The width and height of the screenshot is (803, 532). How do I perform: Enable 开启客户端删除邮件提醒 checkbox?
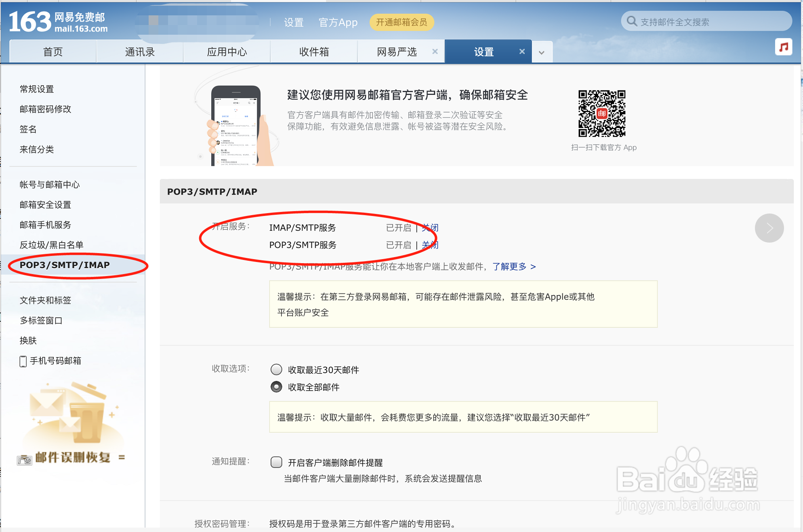pos(276,462)
